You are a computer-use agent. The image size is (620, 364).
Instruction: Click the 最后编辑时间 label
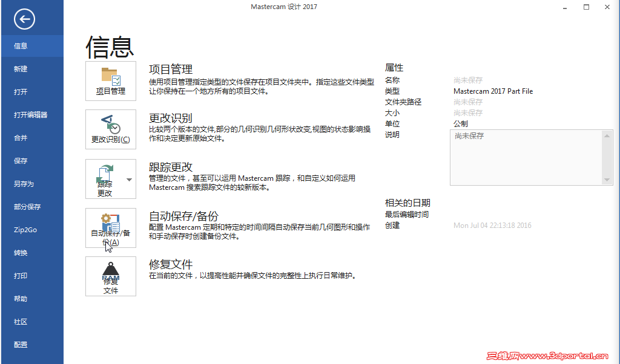pos(407,215)
